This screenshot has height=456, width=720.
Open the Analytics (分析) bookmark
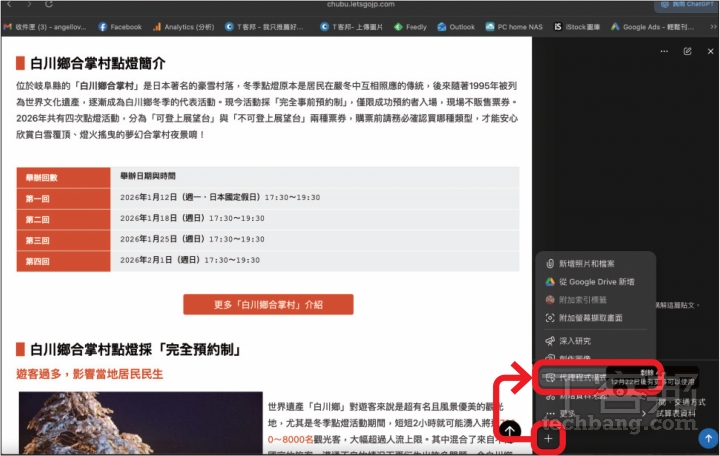point(184,27)
